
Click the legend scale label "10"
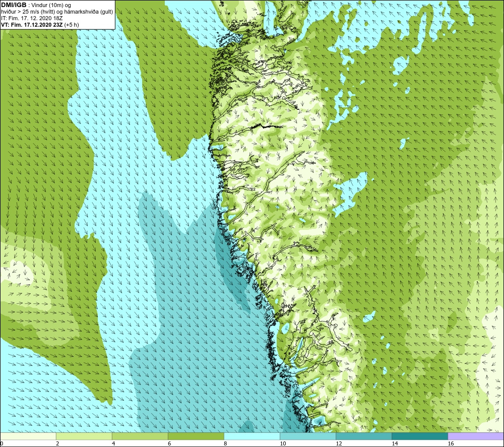tap(283, 443)
